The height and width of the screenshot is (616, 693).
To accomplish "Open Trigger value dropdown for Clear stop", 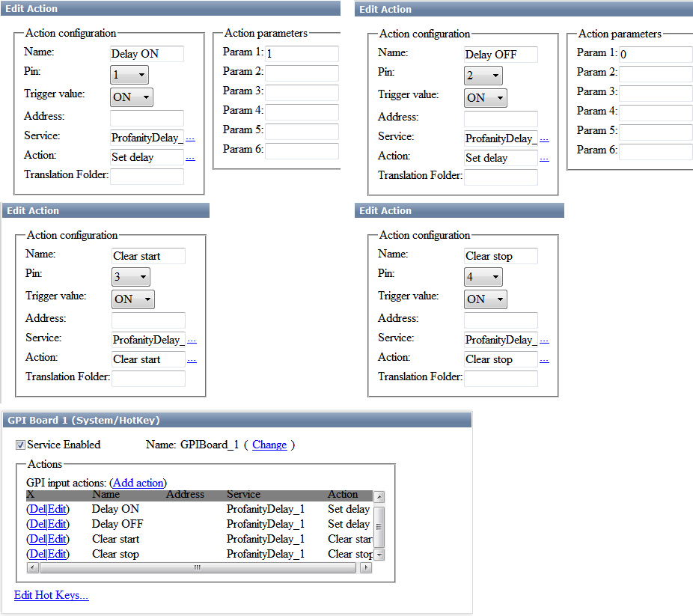I will [485, 299].
